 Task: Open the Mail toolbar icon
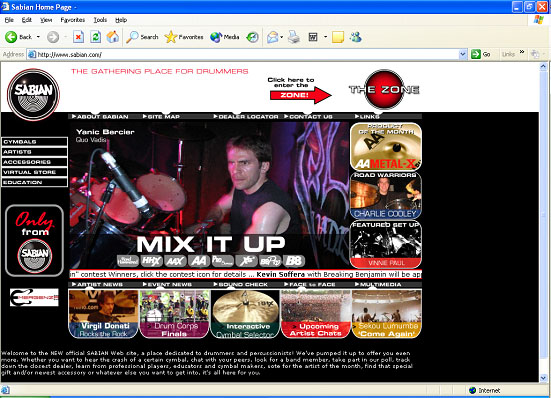tap(273, 37)
